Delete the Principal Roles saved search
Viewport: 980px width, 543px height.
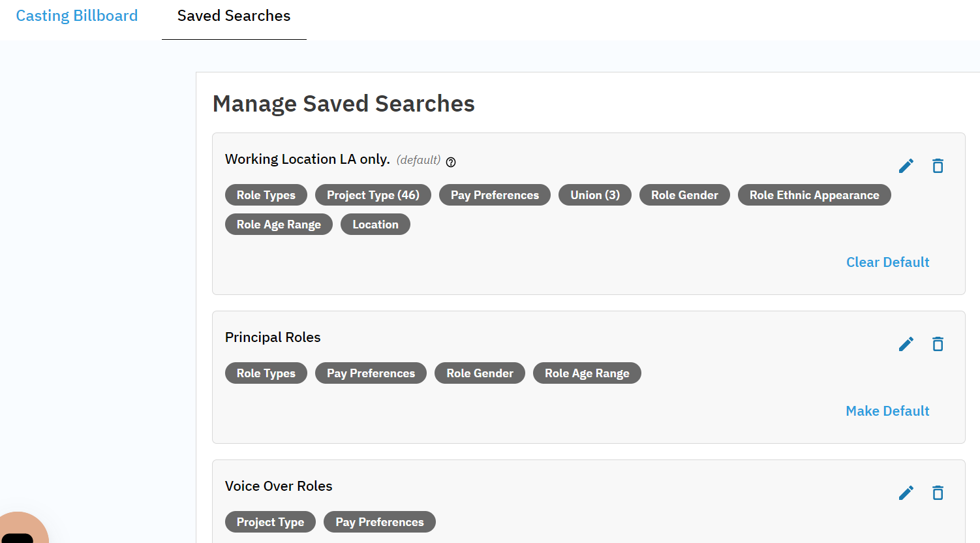[x=938, y=344]
